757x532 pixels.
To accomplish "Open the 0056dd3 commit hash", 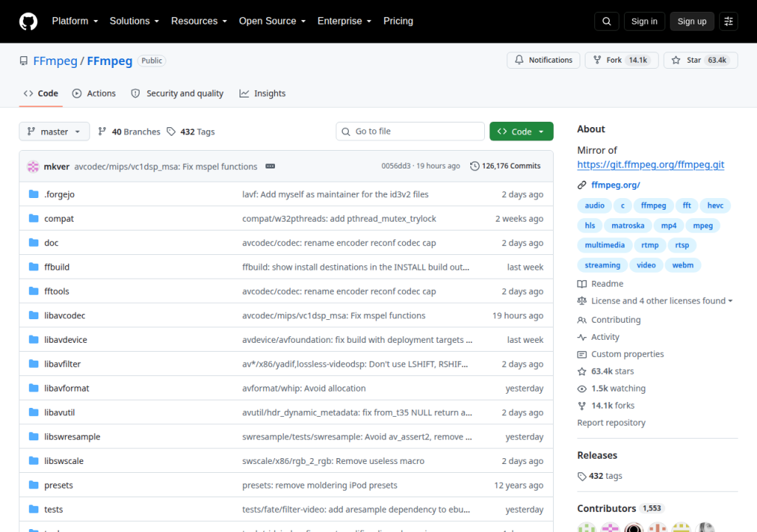I will [x=396, y=166].
